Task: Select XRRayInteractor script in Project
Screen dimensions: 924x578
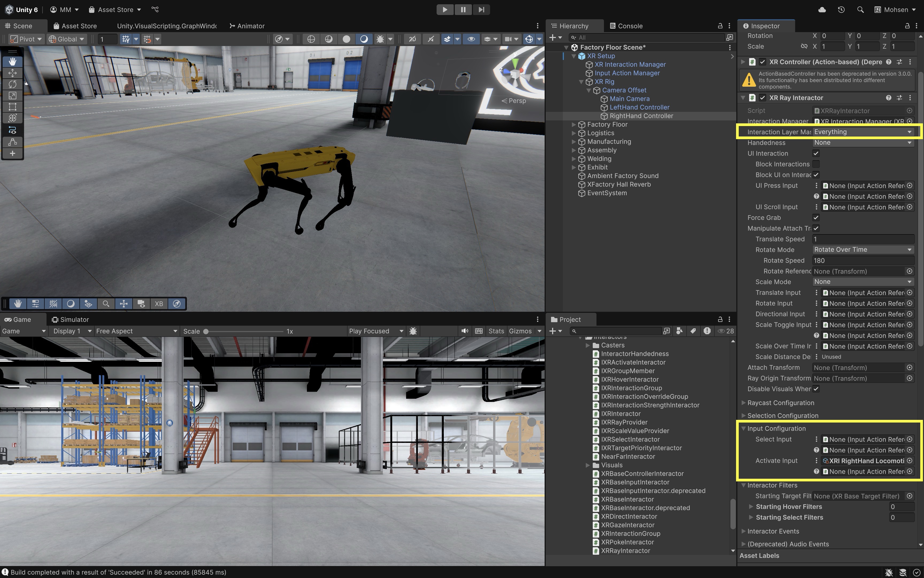Action: point(625,551)
